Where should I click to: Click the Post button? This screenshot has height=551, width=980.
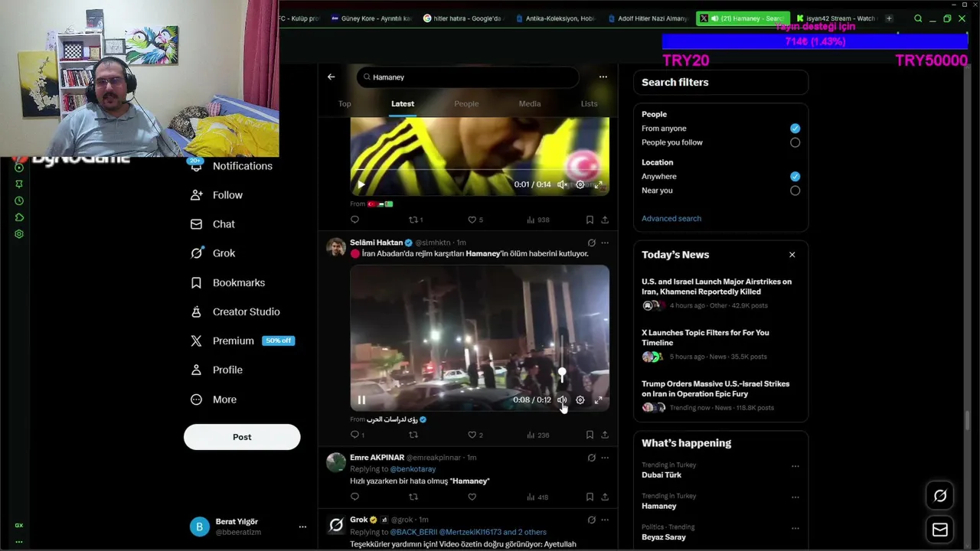[x=242, y=437]
